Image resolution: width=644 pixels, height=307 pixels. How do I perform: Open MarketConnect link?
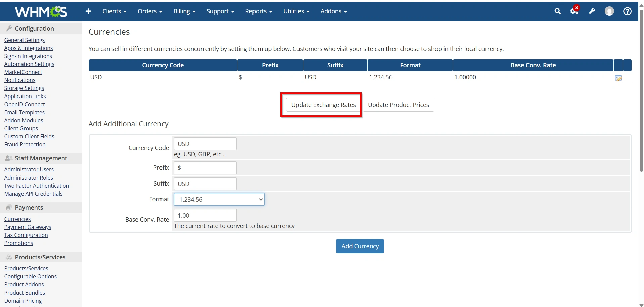coord(23,72)
